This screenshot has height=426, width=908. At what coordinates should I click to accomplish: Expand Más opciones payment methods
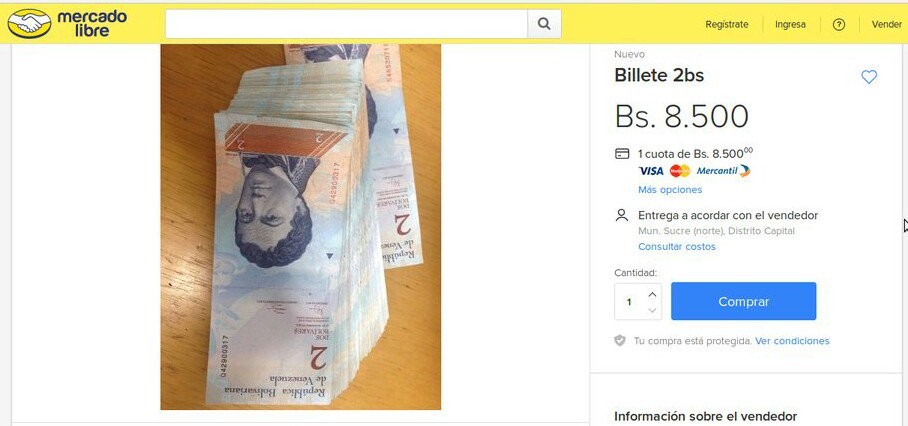670,189
